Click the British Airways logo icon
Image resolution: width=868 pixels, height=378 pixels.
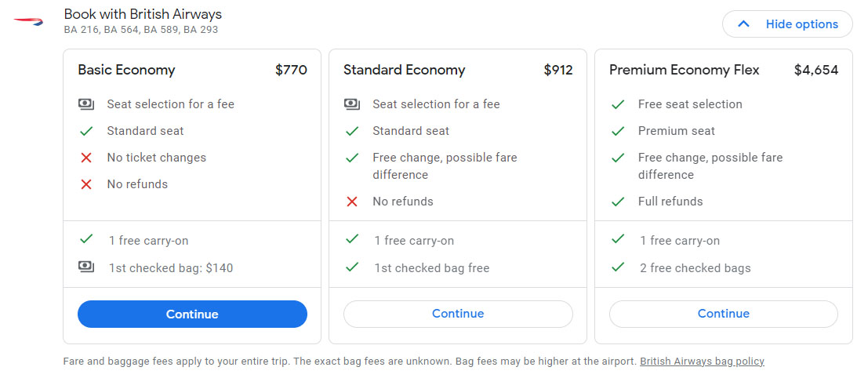tap(28, 20)
